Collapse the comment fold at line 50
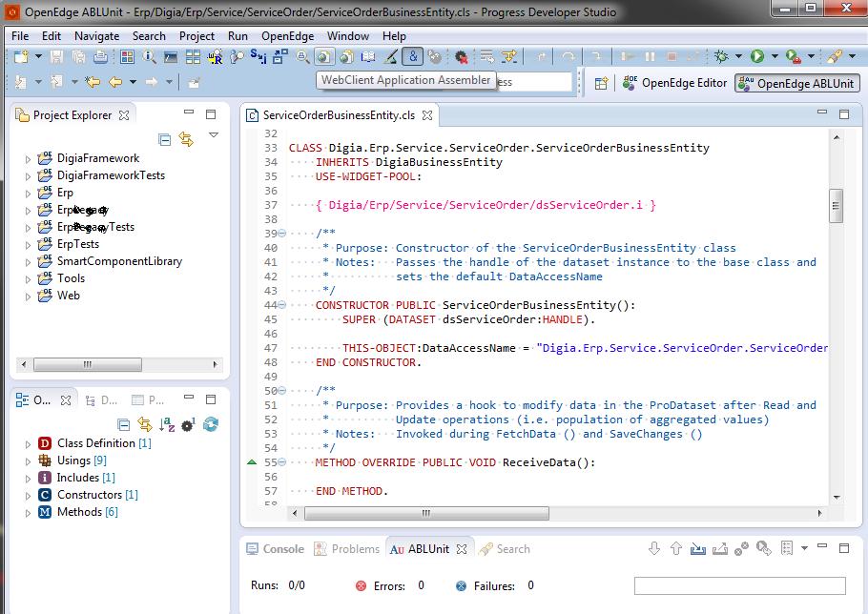The height and width of the screenshot is (614, 868). click(281, 391)
